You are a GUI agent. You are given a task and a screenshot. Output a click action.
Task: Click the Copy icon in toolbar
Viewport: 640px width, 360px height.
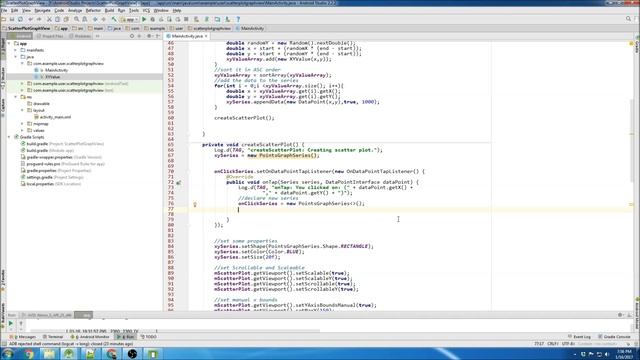click(x=58, y=19)
